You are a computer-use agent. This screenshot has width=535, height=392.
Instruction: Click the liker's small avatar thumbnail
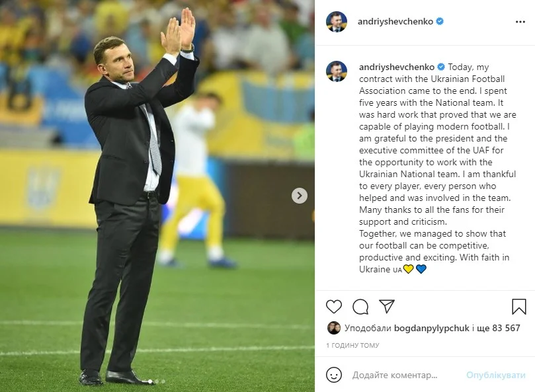pos(334,328)
